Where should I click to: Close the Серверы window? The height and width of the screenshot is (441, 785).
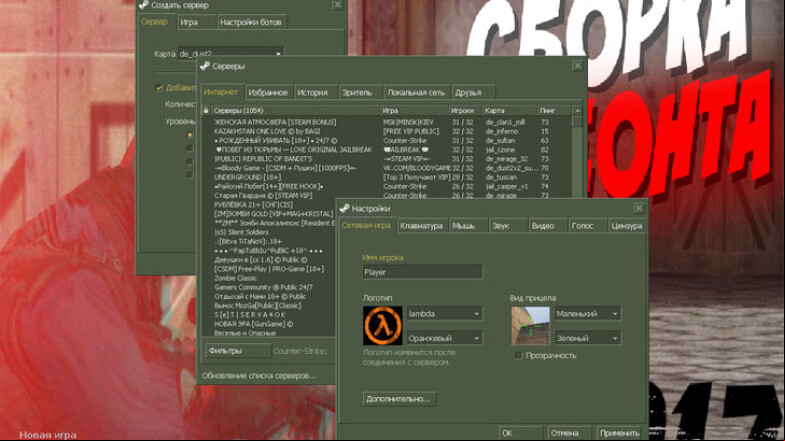pyautogui.click(x=578, y=66)
